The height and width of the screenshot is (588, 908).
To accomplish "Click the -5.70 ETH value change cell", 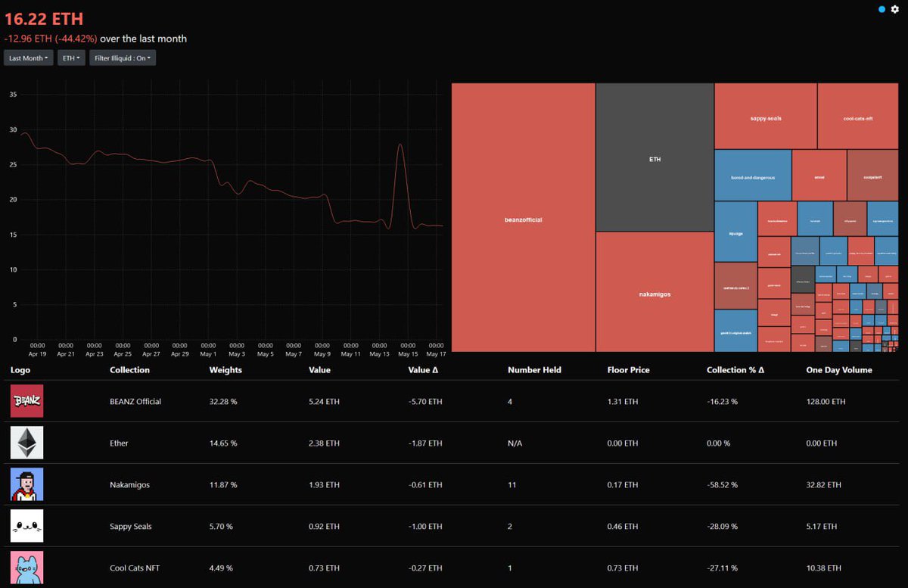I will coord(425,401).
